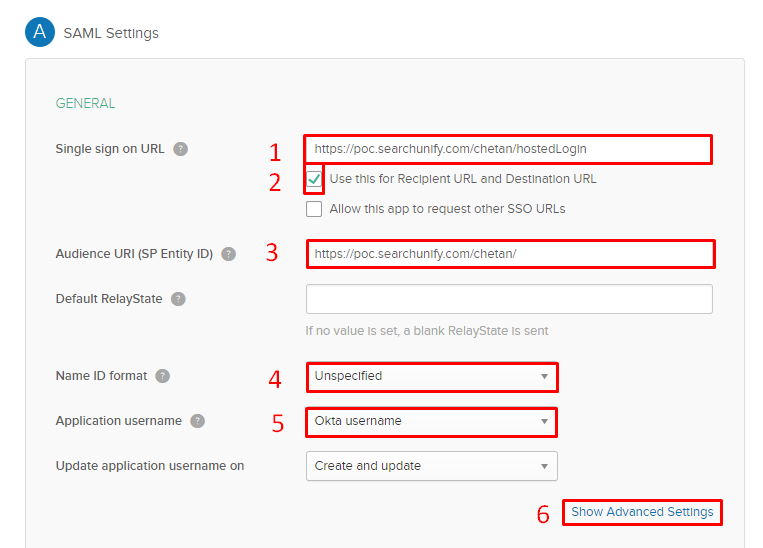Click help icon next to Audience URI
763x548 pixels.
pos(229,254)
